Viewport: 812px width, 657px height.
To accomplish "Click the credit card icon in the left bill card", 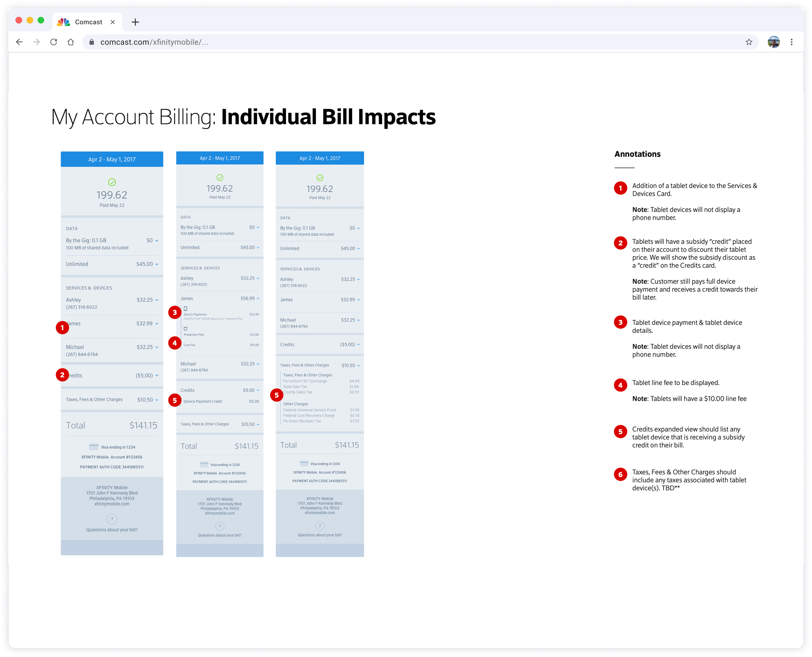I will click(x=94, y=447).
